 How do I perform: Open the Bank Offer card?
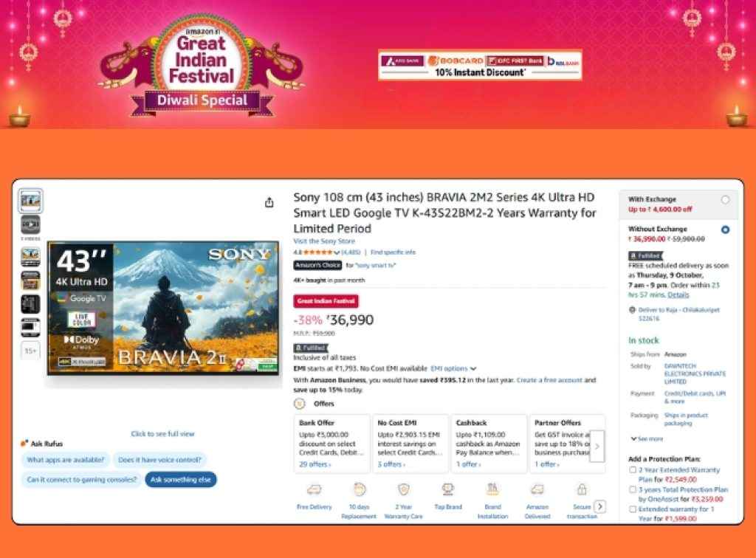pos(331,444)
